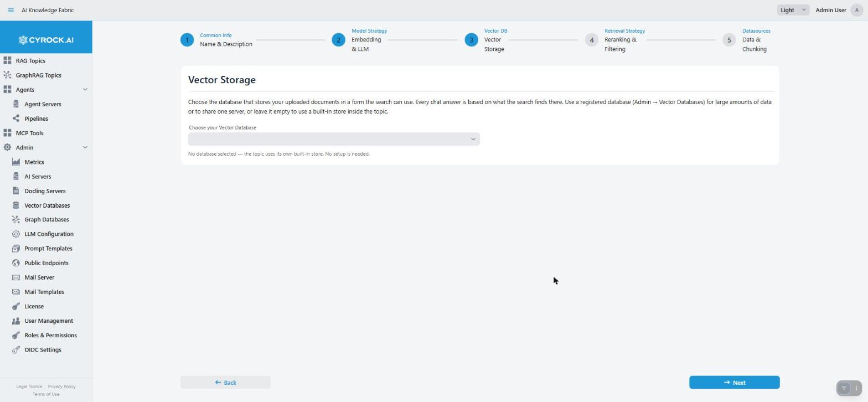Click the License key icon
The width and height of the screenshot is (868, 402).
click(16, 306)
